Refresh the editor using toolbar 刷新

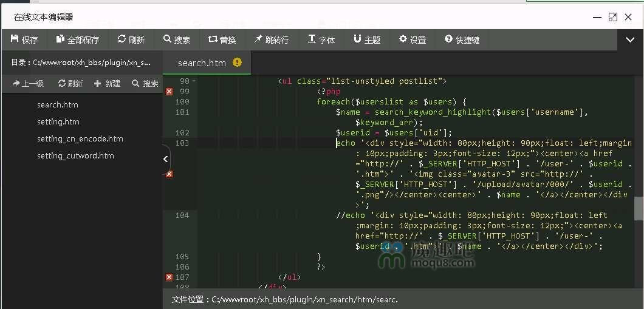pyautogui.click(x=131, y=40)
